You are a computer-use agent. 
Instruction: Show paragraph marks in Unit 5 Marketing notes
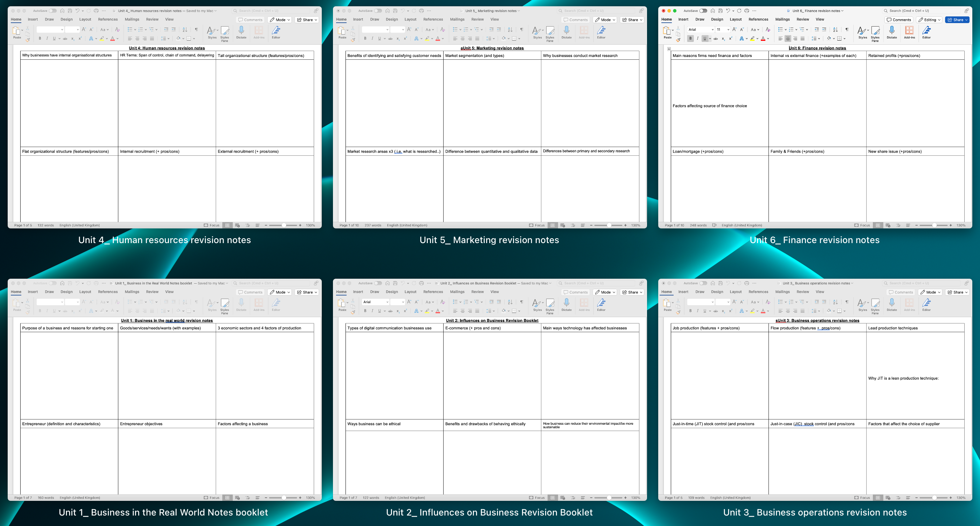pos(521,29)
